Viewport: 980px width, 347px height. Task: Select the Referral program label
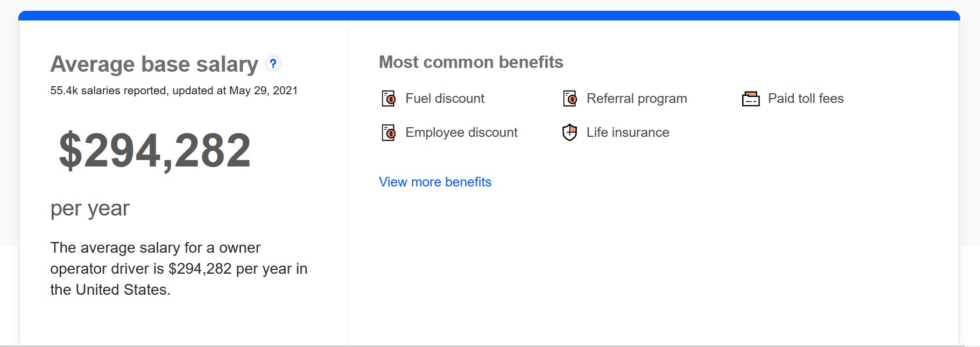tap(637, 99)
